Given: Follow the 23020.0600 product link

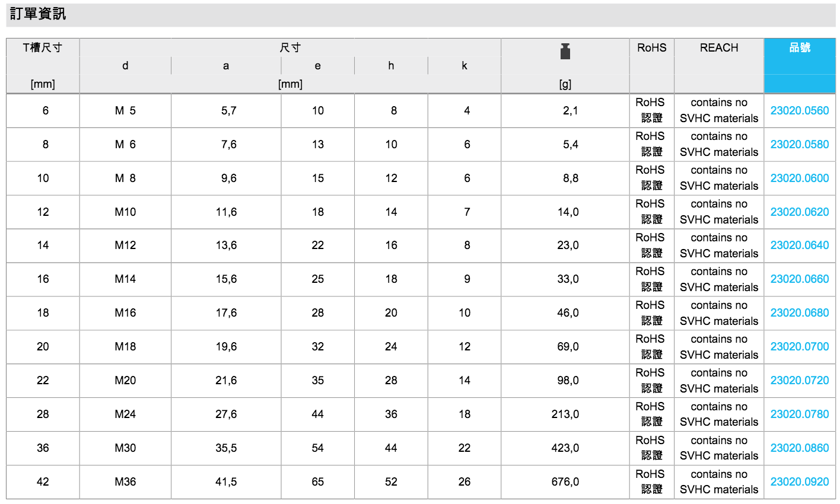Looking at the screenshot, I should coord(799,178).
